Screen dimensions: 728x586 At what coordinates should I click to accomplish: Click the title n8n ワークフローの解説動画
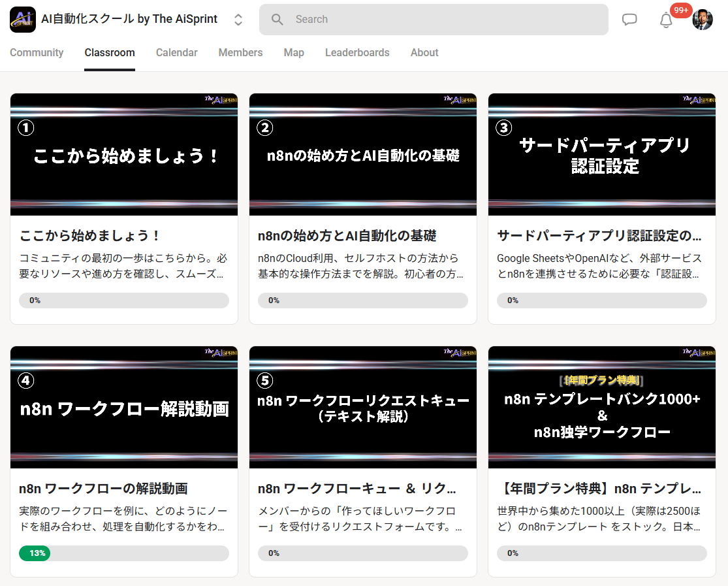click(x=104, y=489)
